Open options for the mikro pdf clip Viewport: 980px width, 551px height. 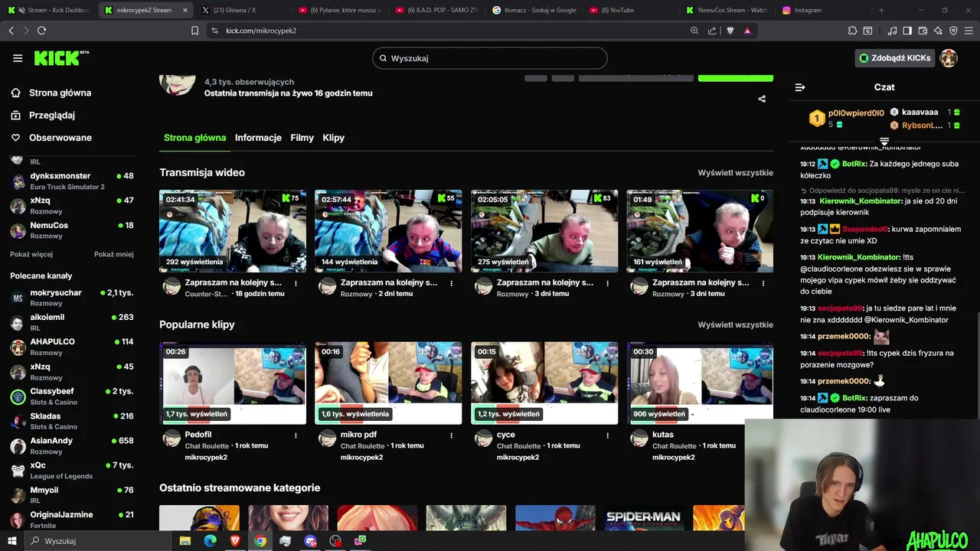(x=452, y=435)
